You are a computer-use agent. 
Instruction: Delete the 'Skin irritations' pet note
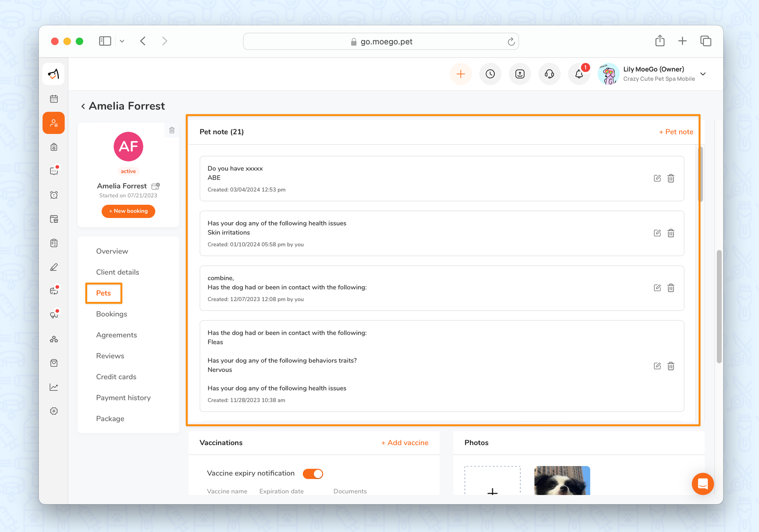[671, 233]
